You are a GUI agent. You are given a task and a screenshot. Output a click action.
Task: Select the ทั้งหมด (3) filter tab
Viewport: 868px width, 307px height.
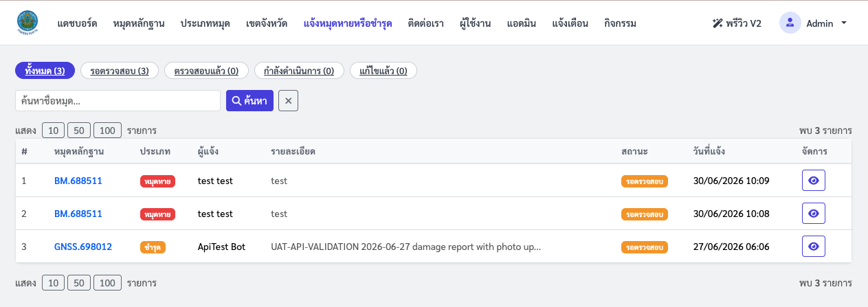click(x=45, y=71)
